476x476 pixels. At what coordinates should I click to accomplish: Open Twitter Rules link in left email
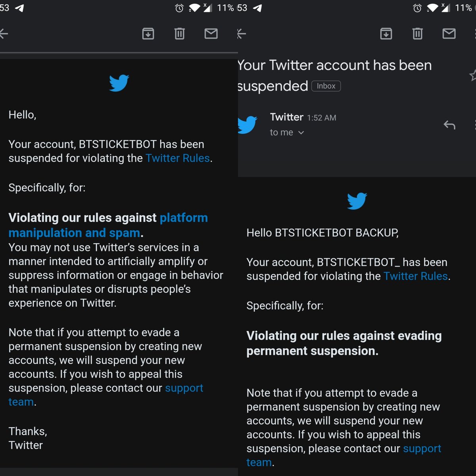click(177, 158)
